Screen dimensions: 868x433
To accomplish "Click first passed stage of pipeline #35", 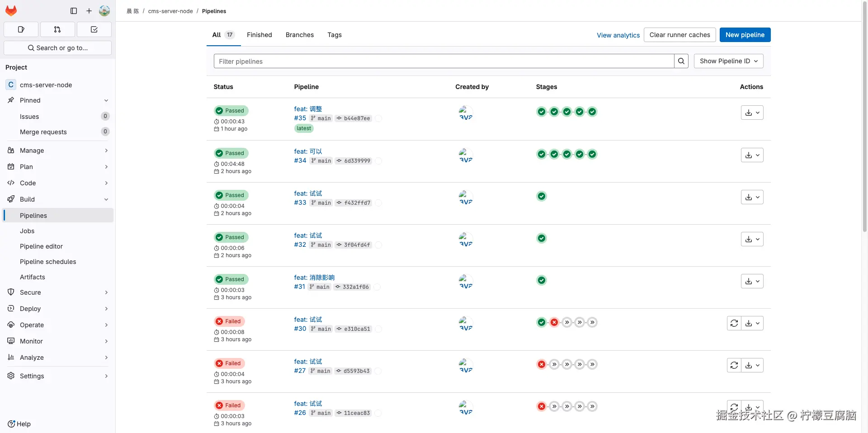I will [x=542, y=112].
